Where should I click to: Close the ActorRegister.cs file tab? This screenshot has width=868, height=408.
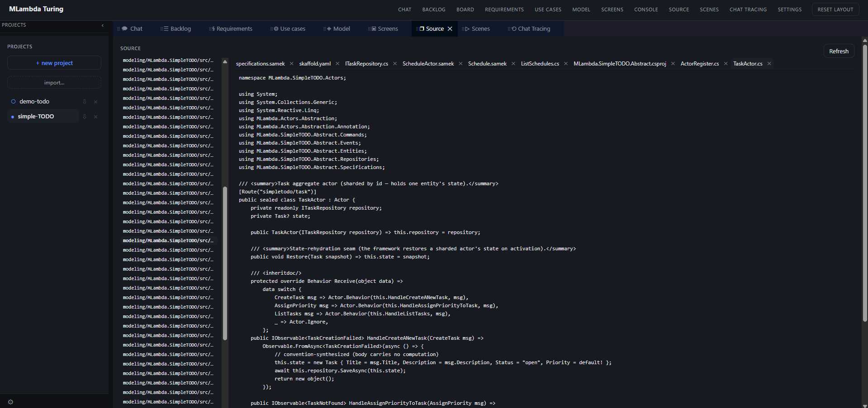(x=726, y=64)
